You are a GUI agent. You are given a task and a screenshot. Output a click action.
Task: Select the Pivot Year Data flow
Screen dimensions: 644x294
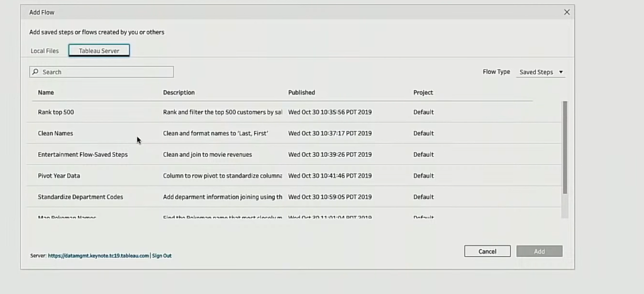coord(294,176)
